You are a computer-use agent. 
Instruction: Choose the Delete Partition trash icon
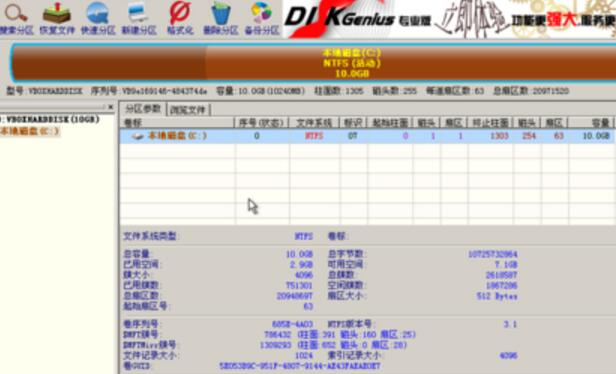pos(220,18)
